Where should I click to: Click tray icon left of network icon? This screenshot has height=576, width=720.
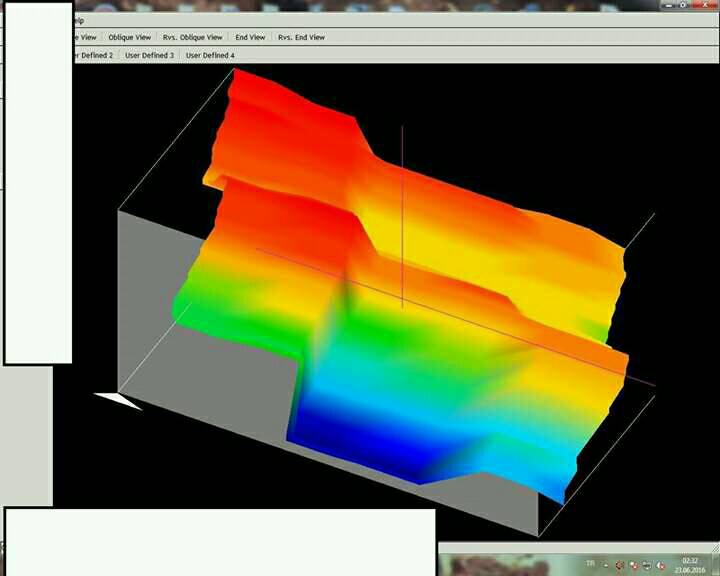633,565
